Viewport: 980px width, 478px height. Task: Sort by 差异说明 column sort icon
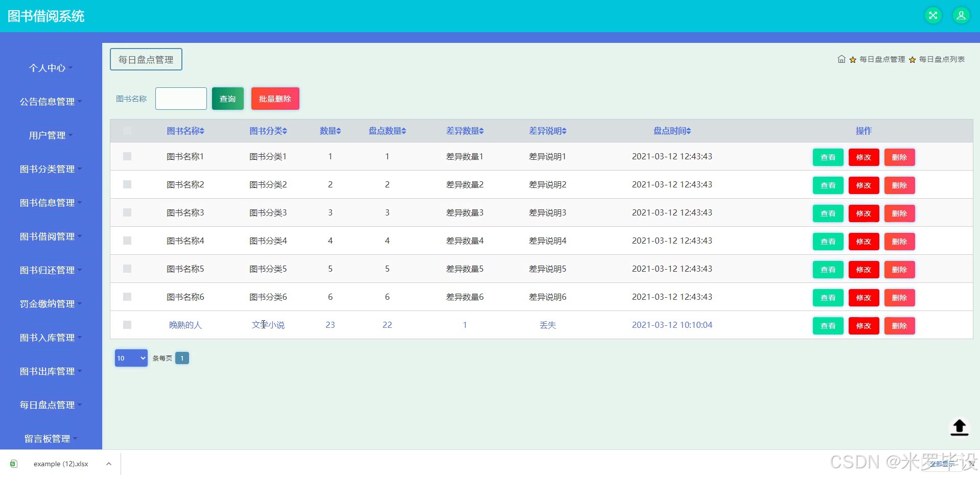[564, 131]
